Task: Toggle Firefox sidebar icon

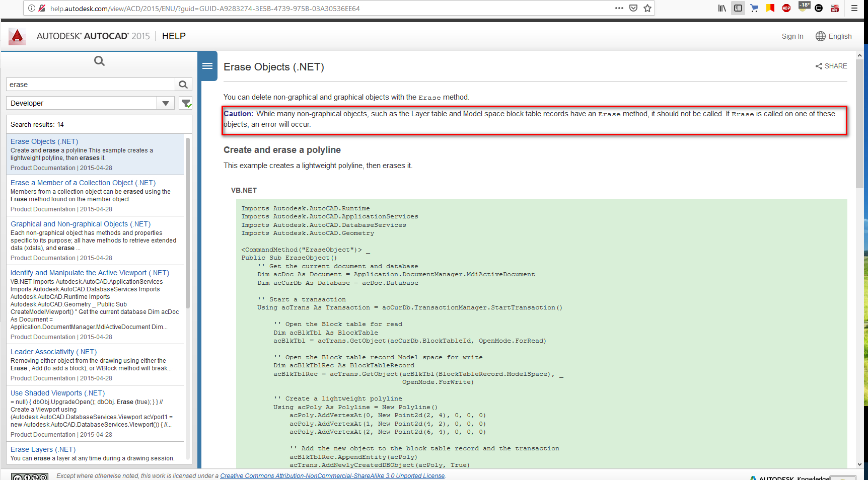Action: tap(738, 8)
